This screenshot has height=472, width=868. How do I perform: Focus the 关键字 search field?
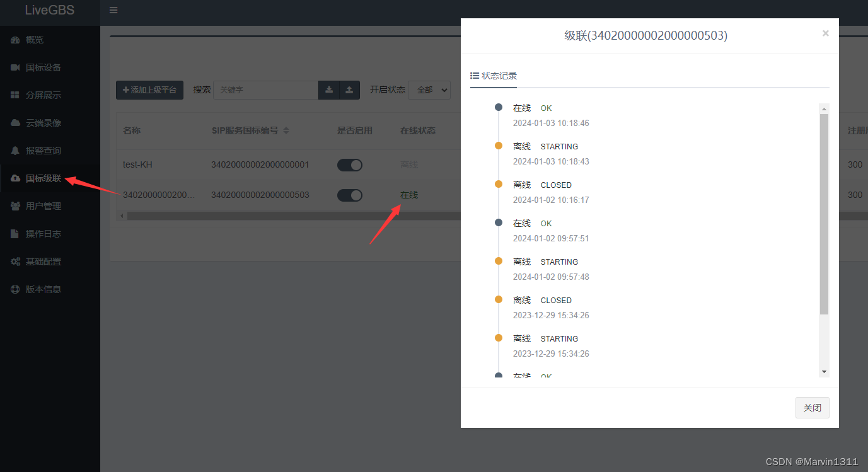(x=265, y=90)
